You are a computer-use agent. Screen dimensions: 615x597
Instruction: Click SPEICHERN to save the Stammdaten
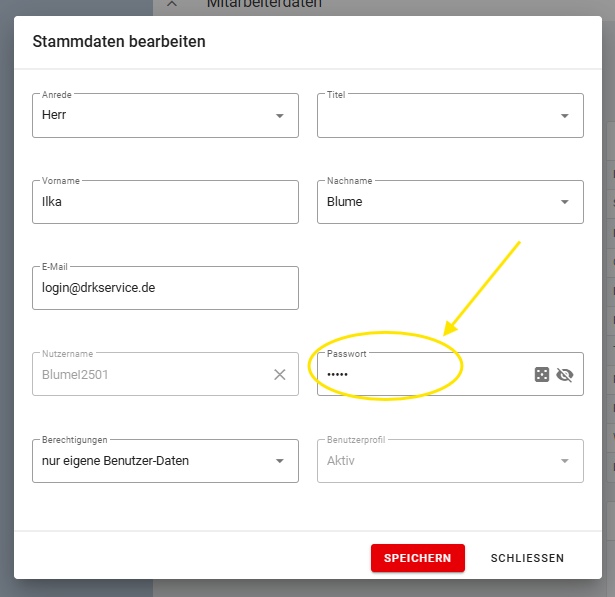[418, 558]
